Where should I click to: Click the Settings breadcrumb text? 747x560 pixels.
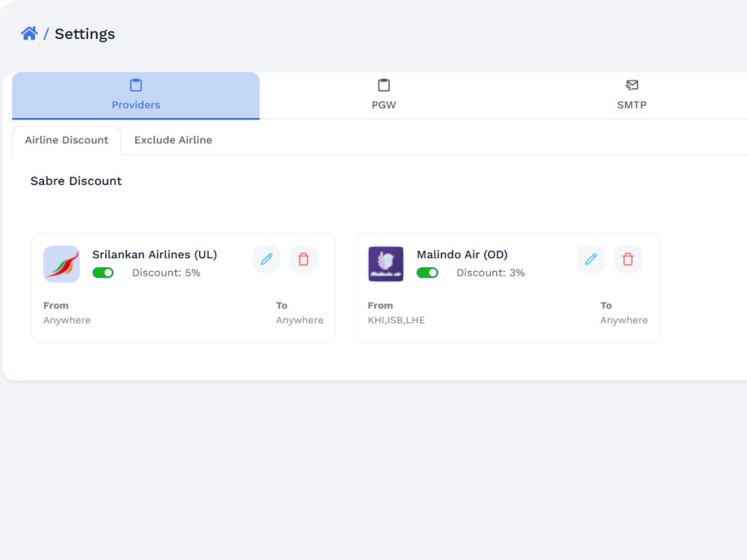point(85,34)
